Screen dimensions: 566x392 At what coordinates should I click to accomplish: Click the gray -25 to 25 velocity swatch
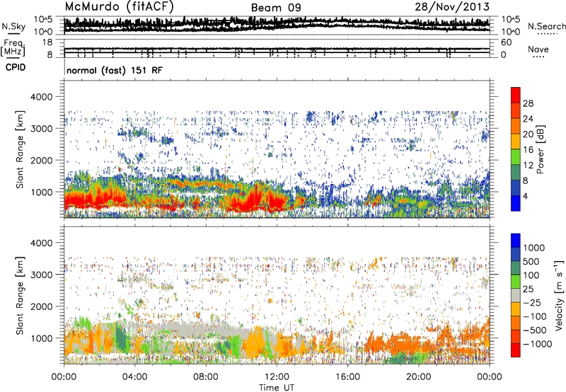pos(516,296)
